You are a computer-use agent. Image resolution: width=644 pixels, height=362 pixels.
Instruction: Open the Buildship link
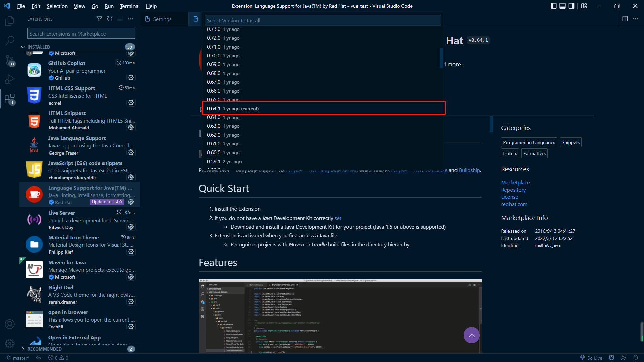click(469, 170)
